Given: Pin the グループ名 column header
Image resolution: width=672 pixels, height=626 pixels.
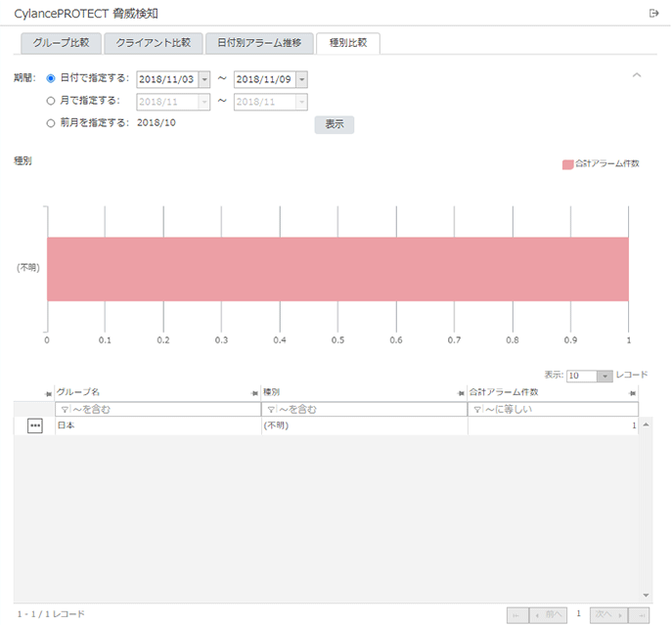Looking at the screenshot, I should tap(49, 393).
